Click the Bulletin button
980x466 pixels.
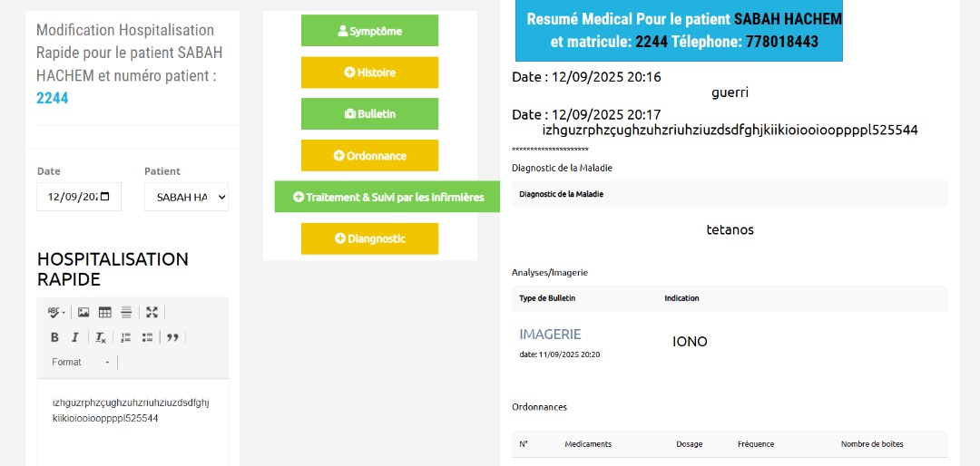click(369, 114)
